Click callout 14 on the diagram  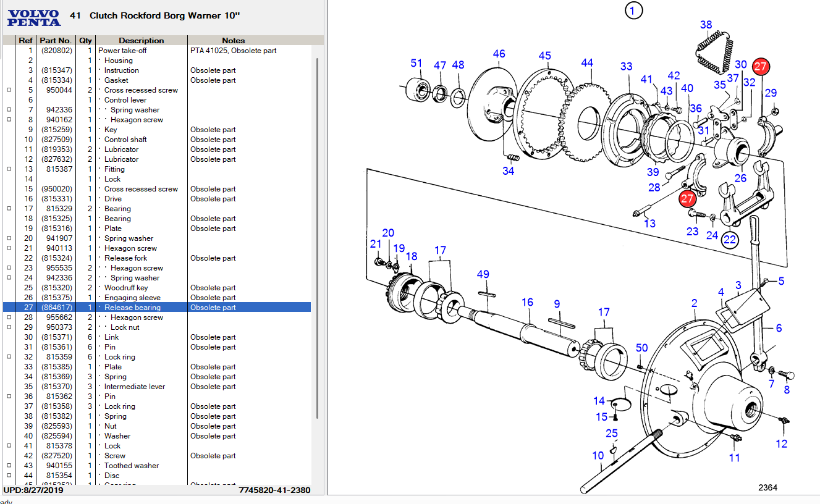pos(599,401)
